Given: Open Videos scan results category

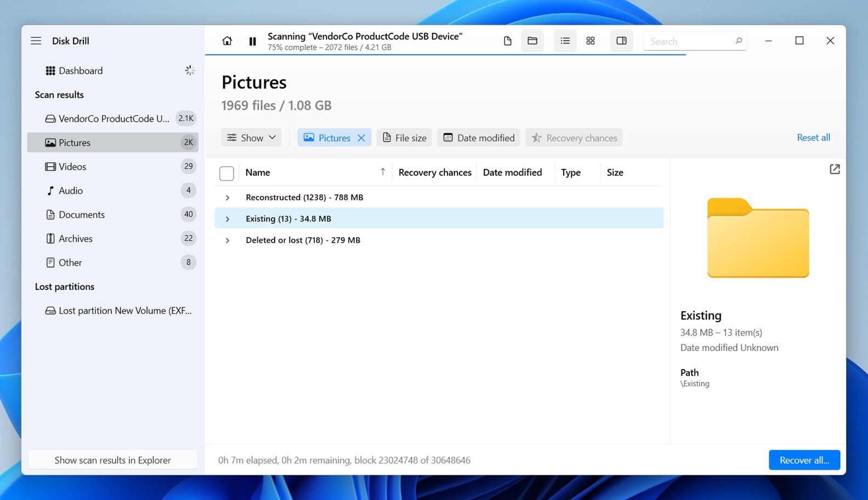Looking at the screenshot, I should click(72, 166).
